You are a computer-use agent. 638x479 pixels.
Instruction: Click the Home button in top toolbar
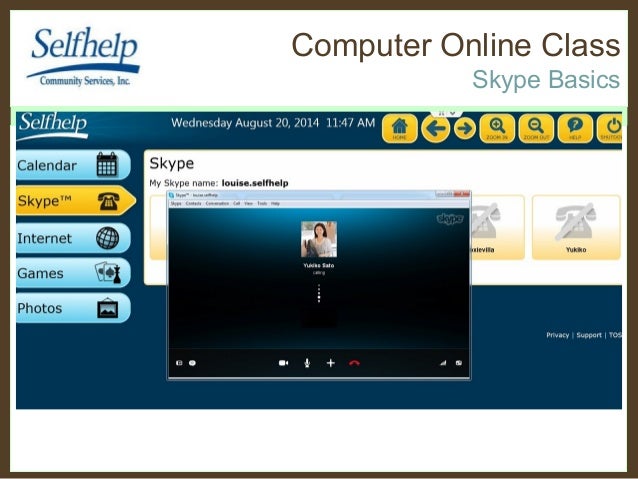tap(400, 129)
